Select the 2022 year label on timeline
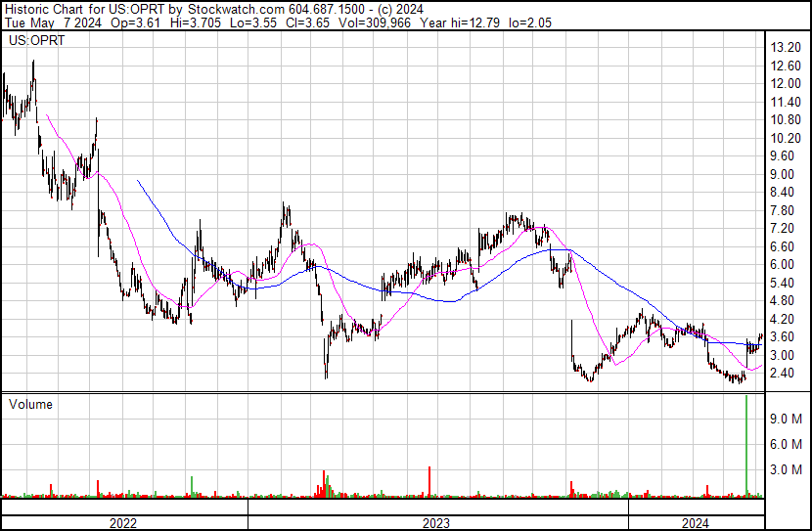The image size is (812, 531). click(123, 522)
